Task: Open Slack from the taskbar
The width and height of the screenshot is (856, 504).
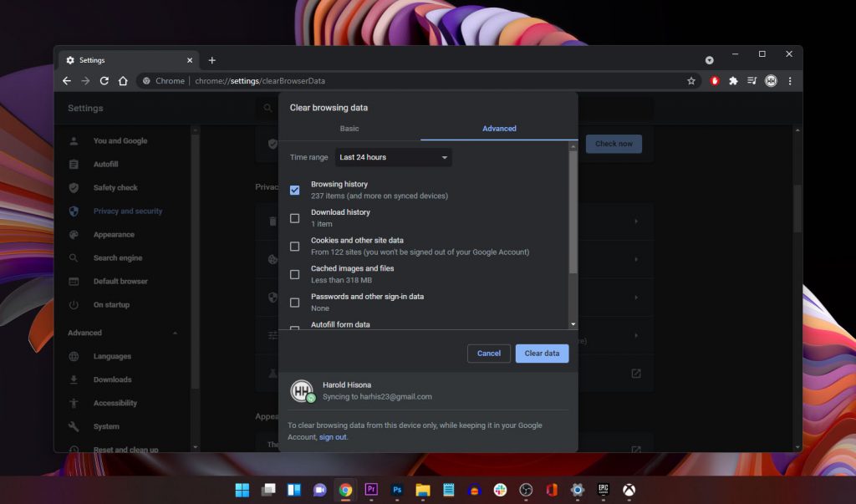Action: point(500,490)
